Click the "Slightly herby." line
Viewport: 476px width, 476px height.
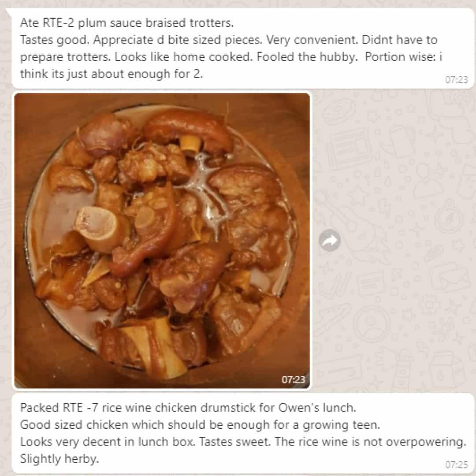59,459
